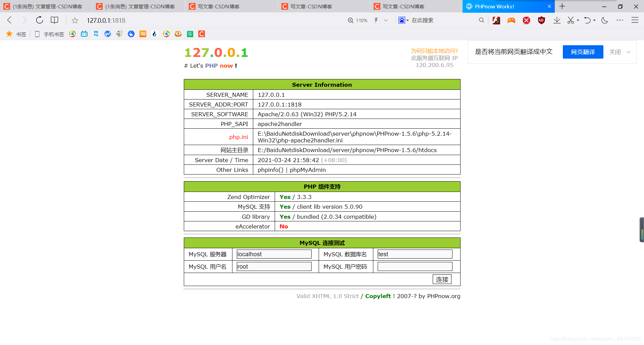This screenshot has height=345, width=644.
Task: Expand the address bar dropdown chevron
Action: pyautogui.click(x=386, y=20)
